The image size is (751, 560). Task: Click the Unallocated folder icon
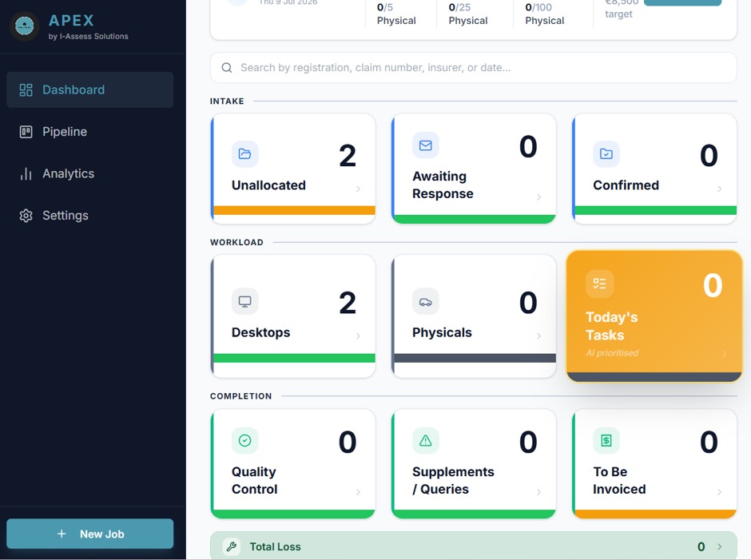click(244, 153)
